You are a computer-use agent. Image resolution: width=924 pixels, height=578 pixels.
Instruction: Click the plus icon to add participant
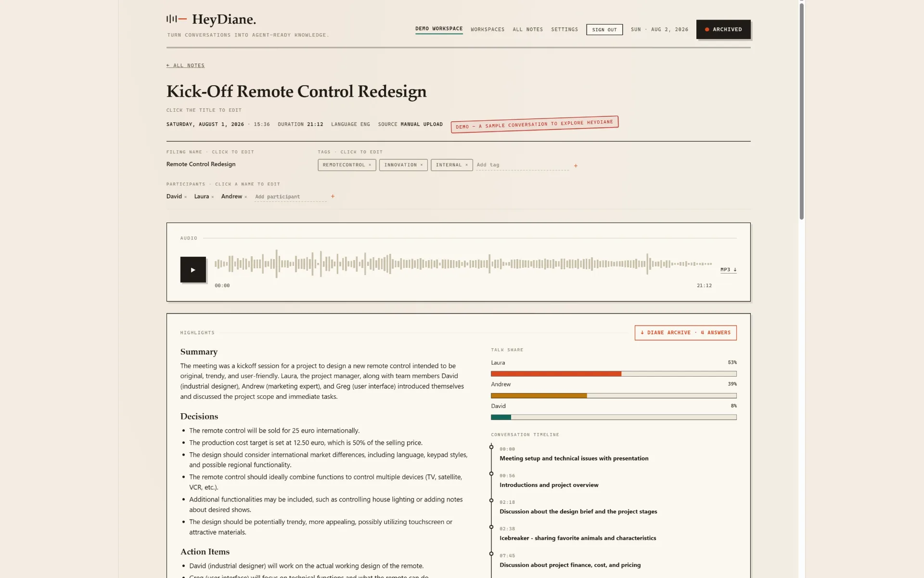click(x=333, y=197)
